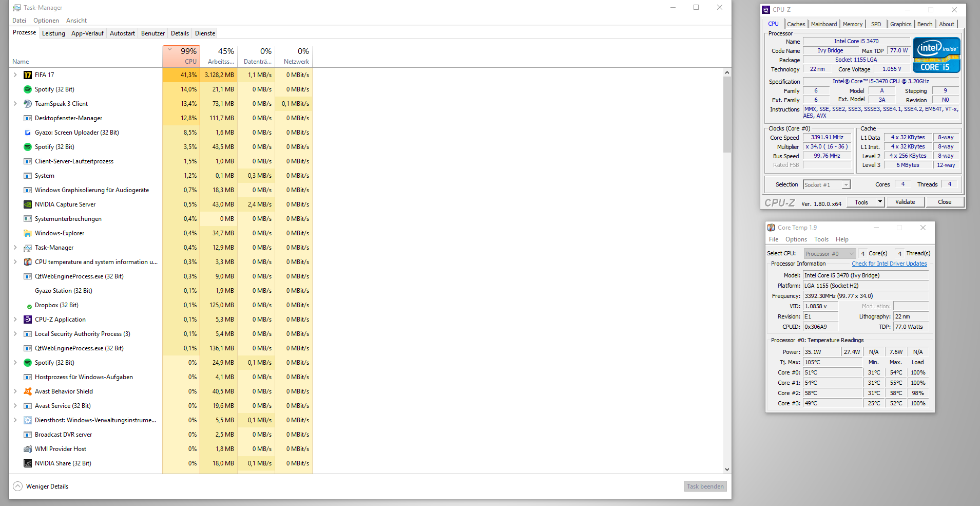This screenshot has height=506, width=980.
Task: Click the TeamSpeak 3 Client icon
Action: point(28,104)
